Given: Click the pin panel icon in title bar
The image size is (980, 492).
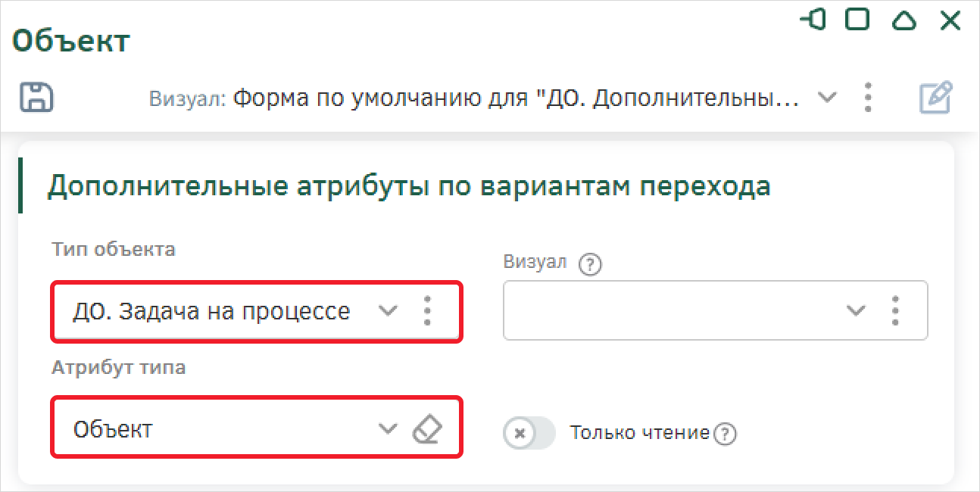Looking at the screenshot, I should pyautogui.click(x=813, y=20).
